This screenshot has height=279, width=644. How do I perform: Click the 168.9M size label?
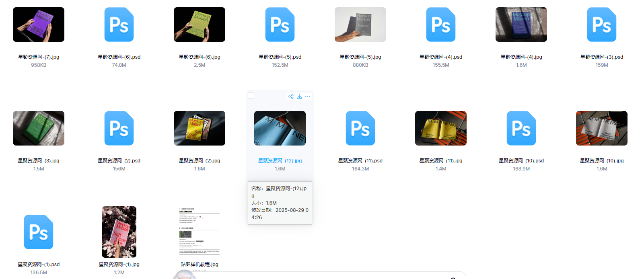pyautogui.click(x=521, y=169)
